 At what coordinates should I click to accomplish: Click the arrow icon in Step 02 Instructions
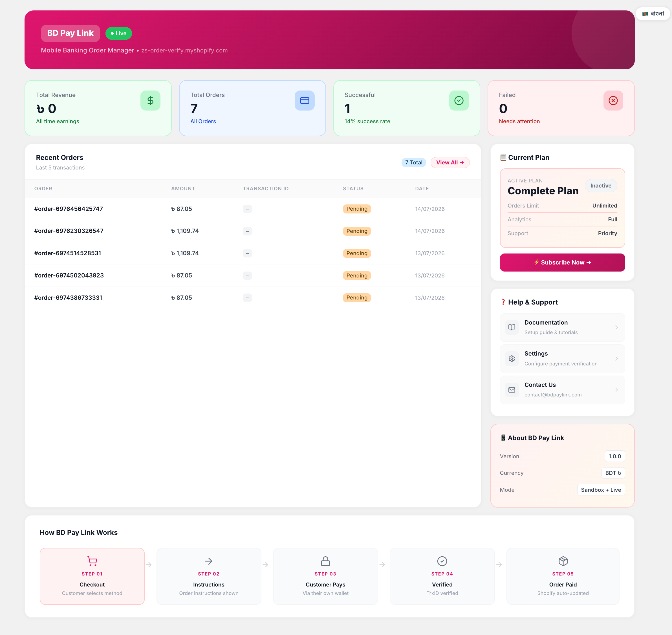(209, 561)
